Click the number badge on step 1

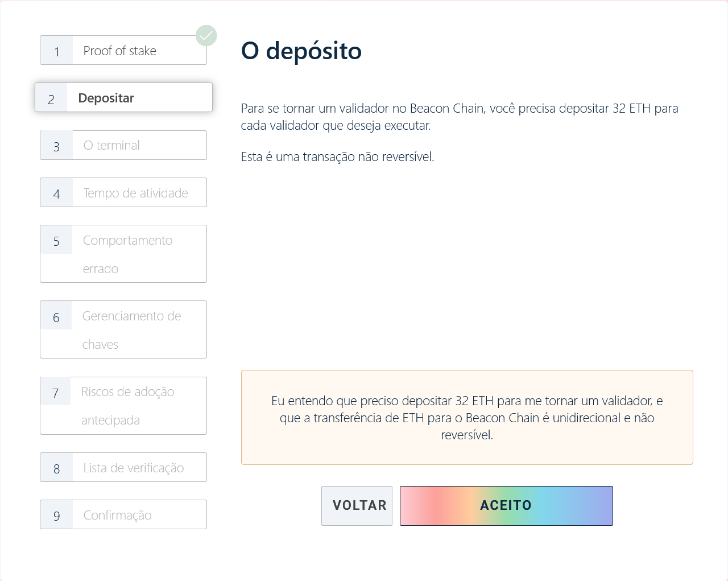56,50
